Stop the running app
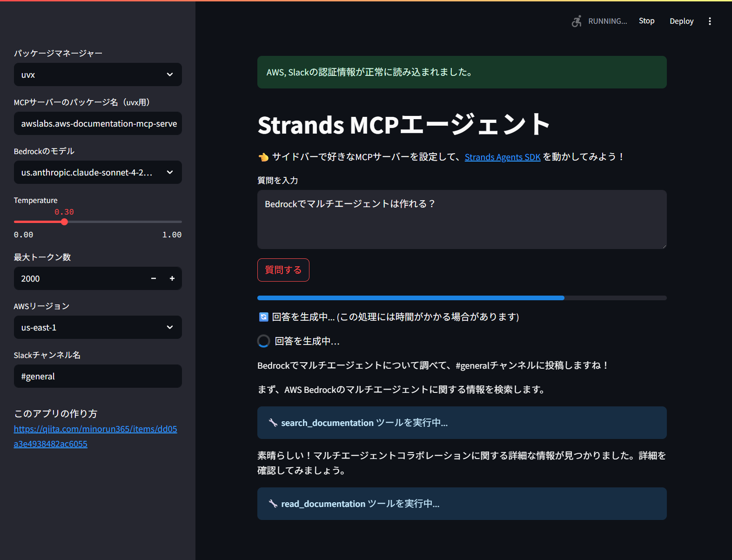Image resolution: width=732 pixels, height=560 pixels. (646, 21)
